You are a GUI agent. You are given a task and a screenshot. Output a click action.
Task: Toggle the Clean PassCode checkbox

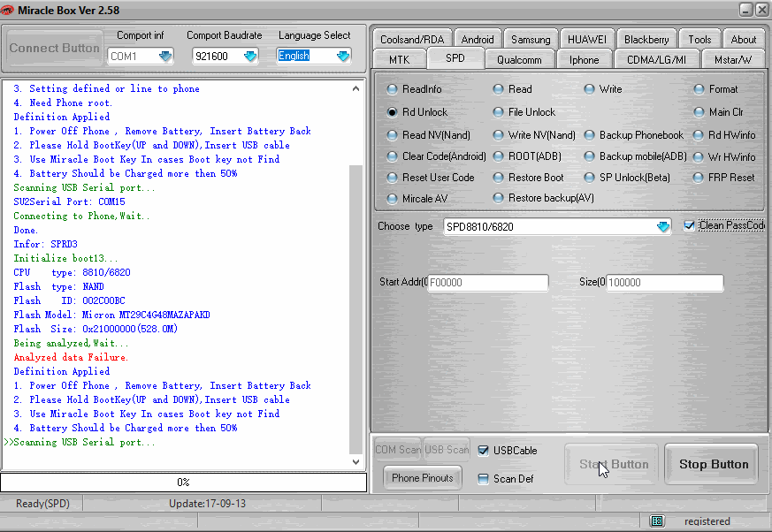690,226
